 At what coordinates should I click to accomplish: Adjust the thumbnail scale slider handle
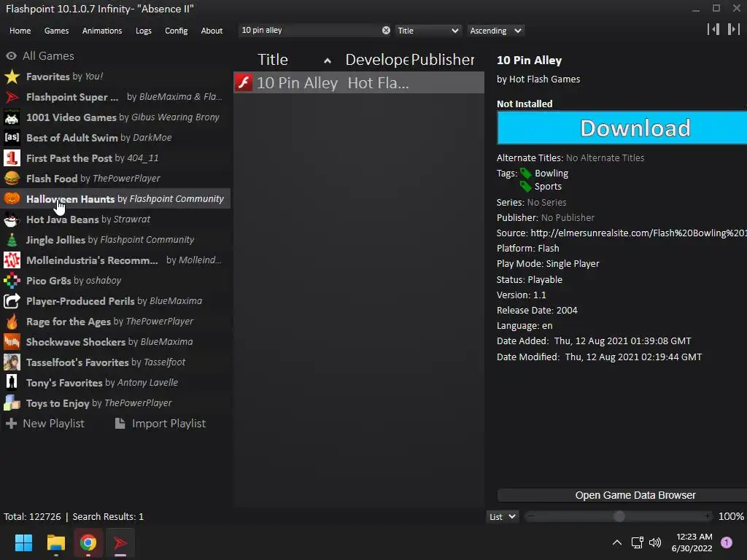point(619,517)
